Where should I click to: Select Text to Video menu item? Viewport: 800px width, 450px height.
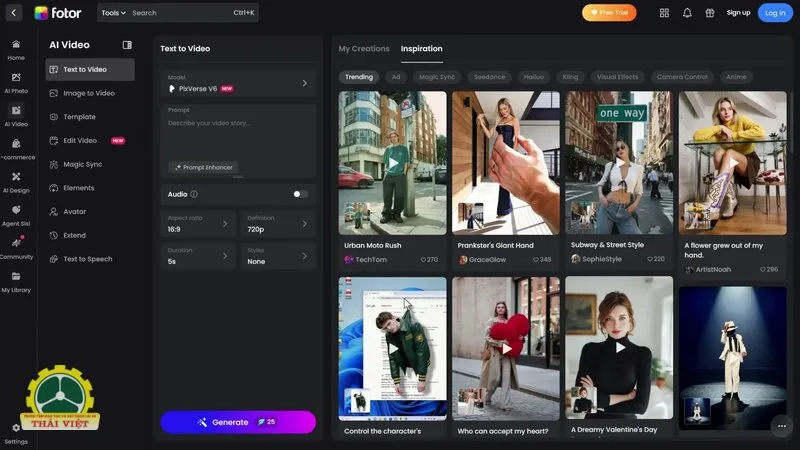[90, 69]
